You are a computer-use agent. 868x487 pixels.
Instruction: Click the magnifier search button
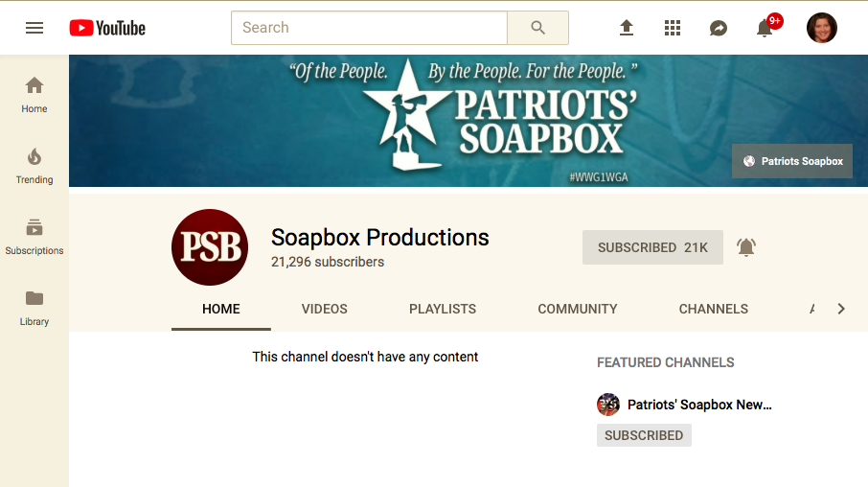(538, 28)
